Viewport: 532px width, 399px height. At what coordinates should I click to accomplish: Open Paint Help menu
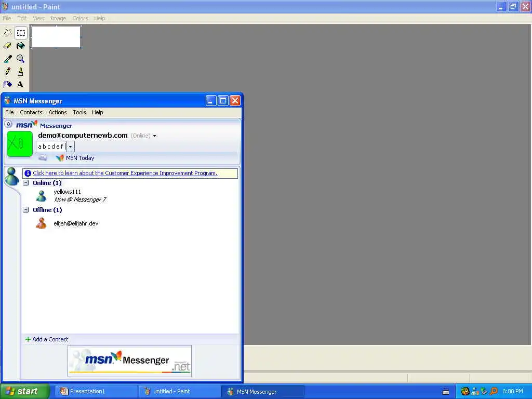[x=99, y=18]
